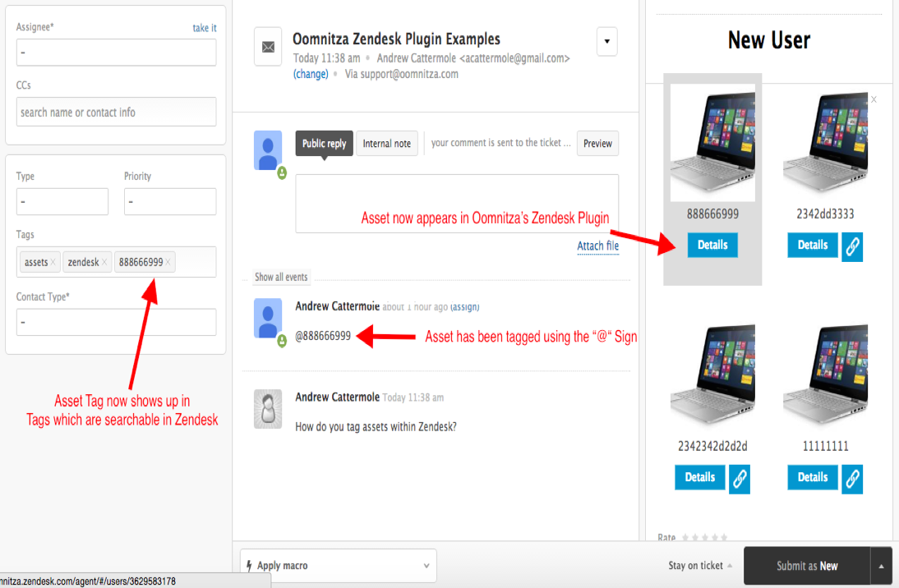The height and width of the screenshot is (588, 899).
Task: Click 'take it' to self-assign ticket
Action: (205, 28)
